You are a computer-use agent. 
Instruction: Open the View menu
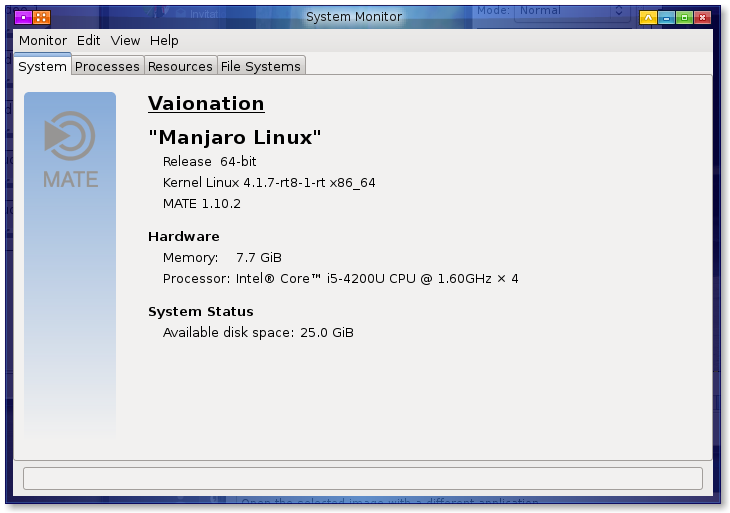tap(125, 41)
